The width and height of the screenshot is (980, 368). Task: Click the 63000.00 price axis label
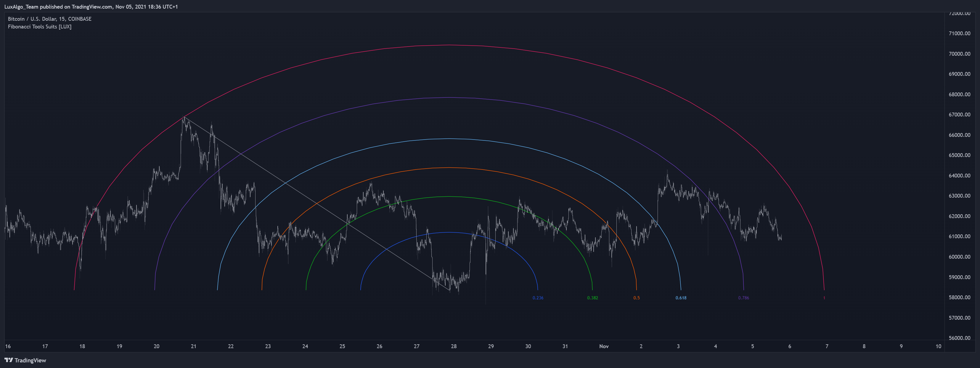pyautogui.click(x=960, y=196)
